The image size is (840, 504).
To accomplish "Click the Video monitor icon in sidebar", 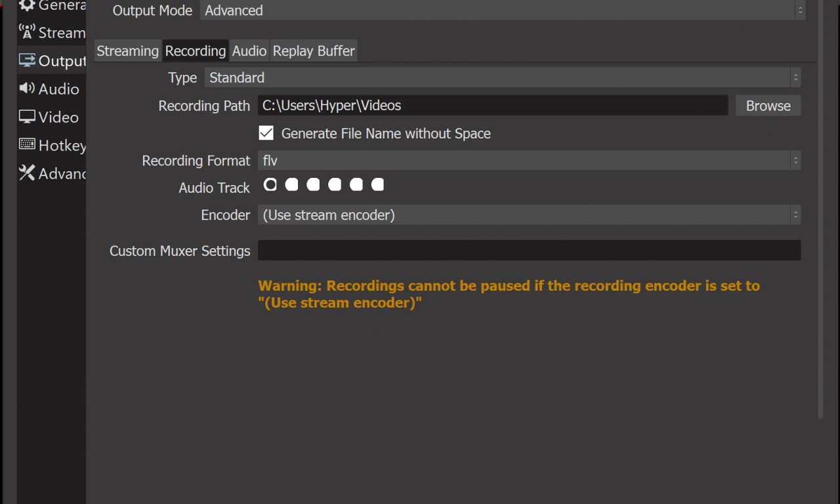I will click(27, 117).
